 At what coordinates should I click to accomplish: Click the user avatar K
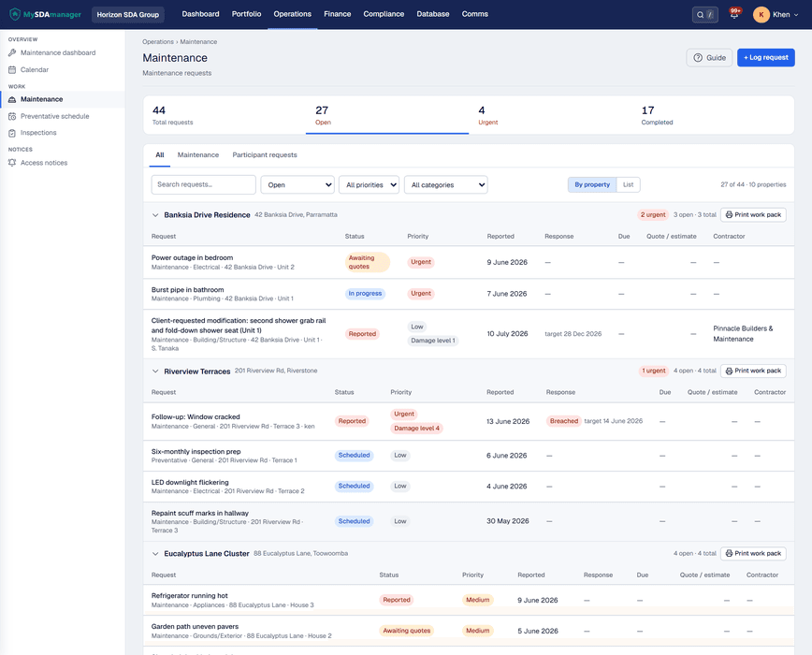click(761, 14)
